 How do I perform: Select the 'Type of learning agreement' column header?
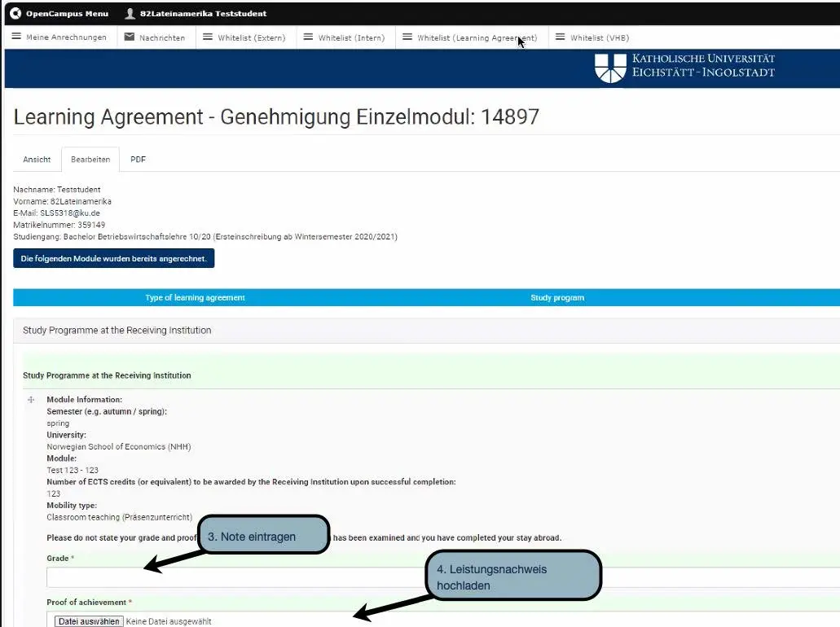pos(195,298)
